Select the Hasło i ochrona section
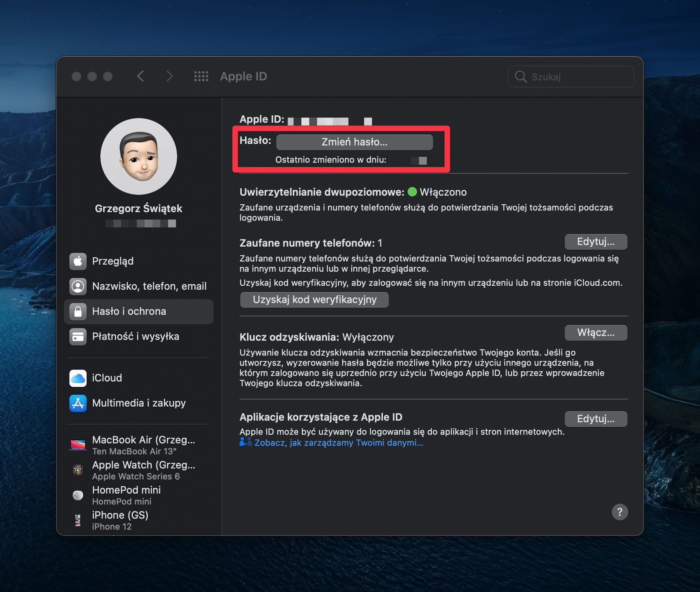Screen dimensions: 700x592 click(x=139, y=311)
